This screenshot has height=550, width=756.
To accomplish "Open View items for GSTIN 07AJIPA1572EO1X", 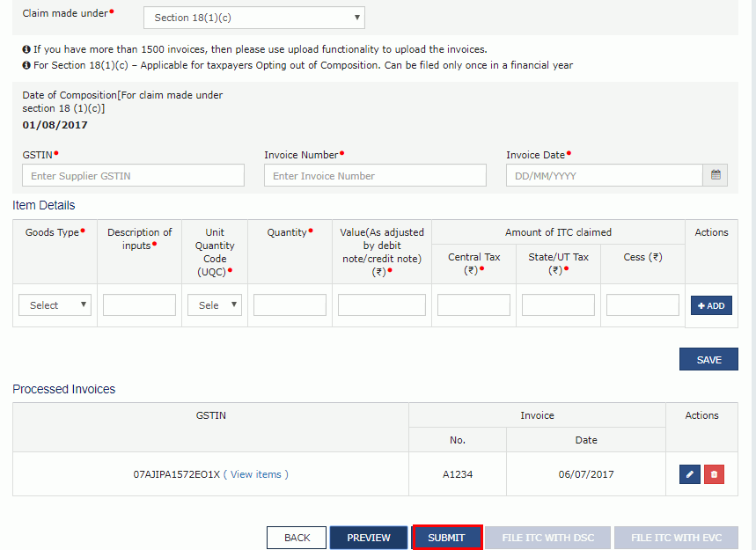I will 256,473.
